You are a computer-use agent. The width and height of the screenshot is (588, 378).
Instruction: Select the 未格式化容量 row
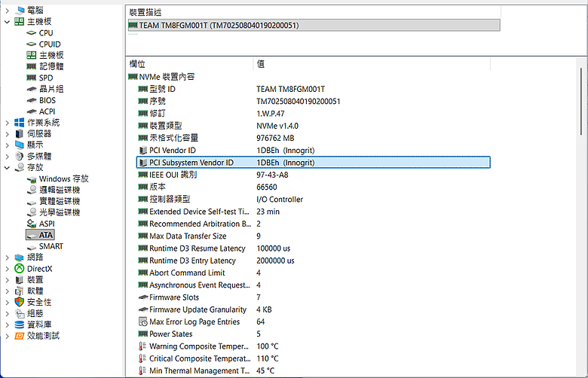point(314,139)
